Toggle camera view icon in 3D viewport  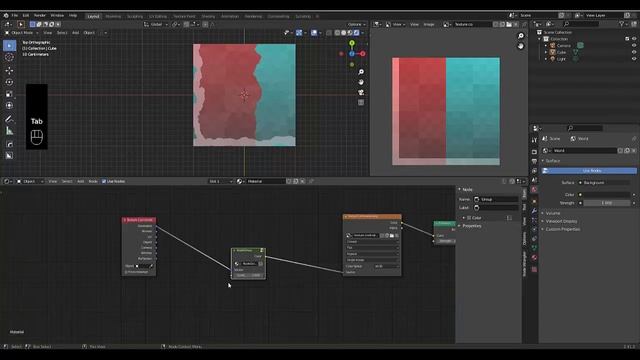[x=361, y=92]
